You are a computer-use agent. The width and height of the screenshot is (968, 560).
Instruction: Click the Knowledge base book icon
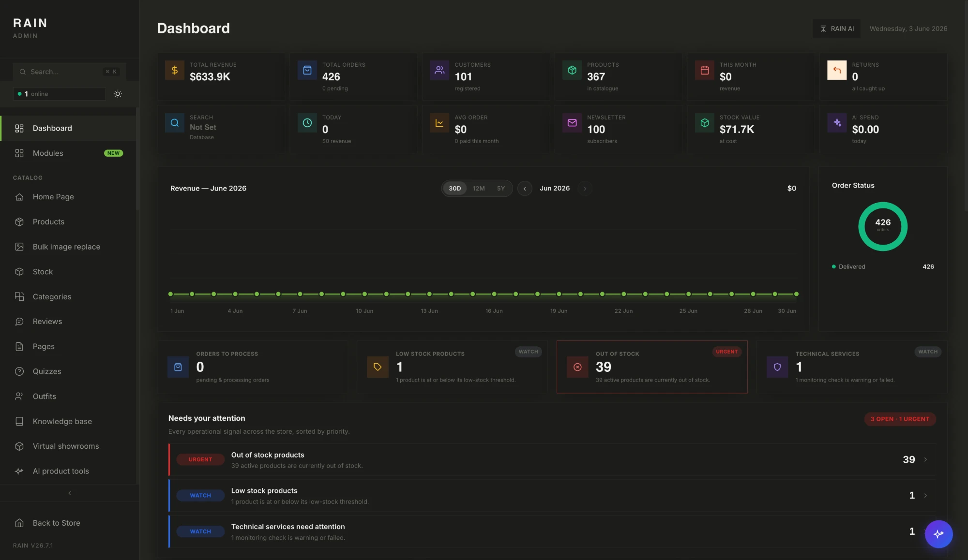(19, 421)
